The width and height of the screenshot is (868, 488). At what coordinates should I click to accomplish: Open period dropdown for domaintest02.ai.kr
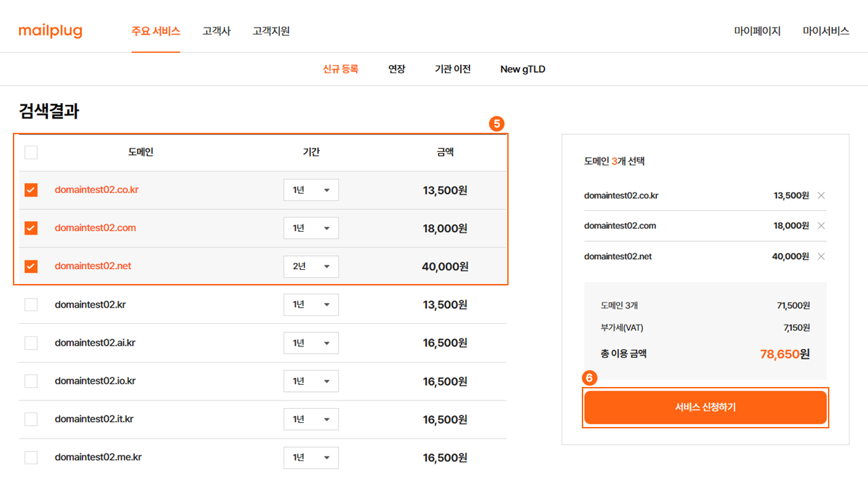point(311,343)
